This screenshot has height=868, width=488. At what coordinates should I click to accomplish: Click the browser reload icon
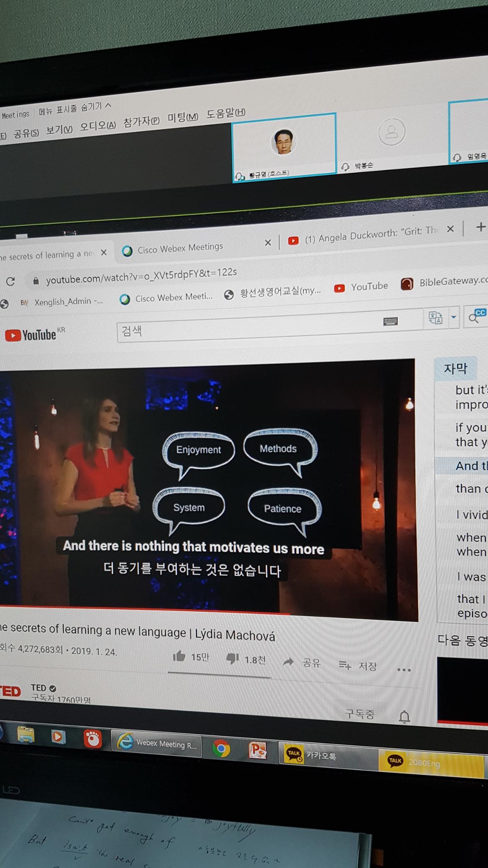(10, 282)
